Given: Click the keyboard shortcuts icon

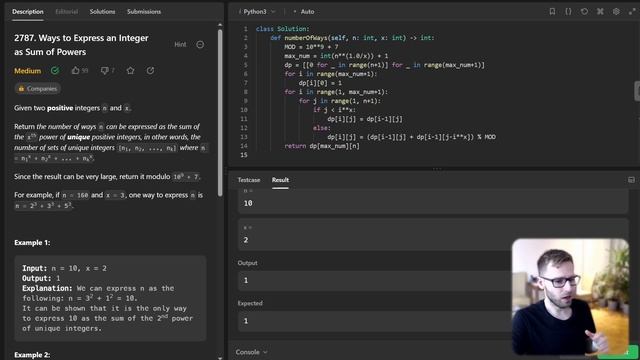Looking at the screenshot, I should point(600,11).
